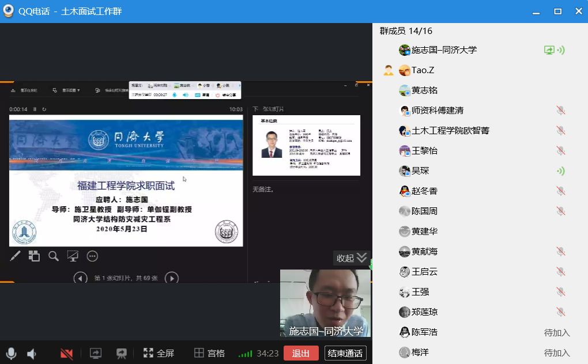Restart the presenter view timer
The height and width of the screenshot is (364, 588).
click(44, 109)
